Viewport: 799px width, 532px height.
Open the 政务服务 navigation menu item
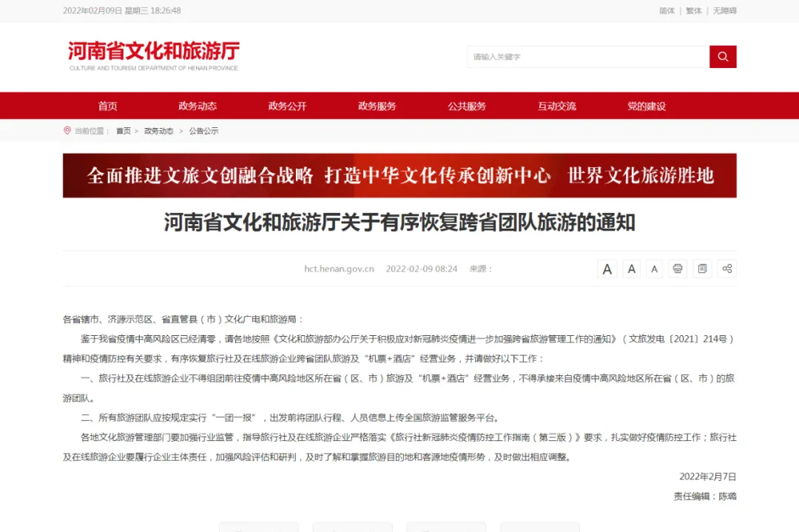[377, 106]
